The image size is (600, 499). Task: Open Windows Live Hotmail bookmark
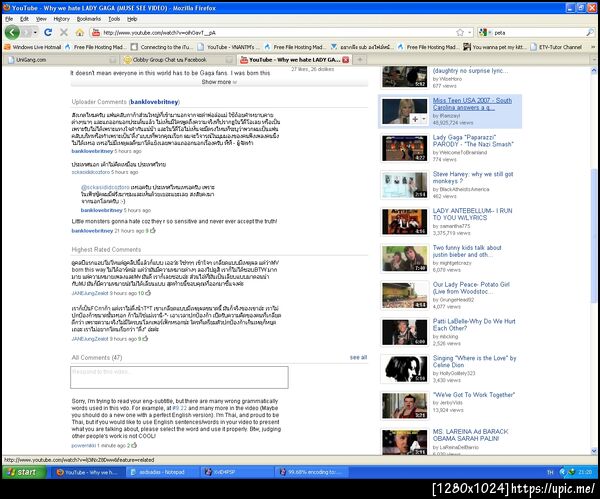click(33, 47)
